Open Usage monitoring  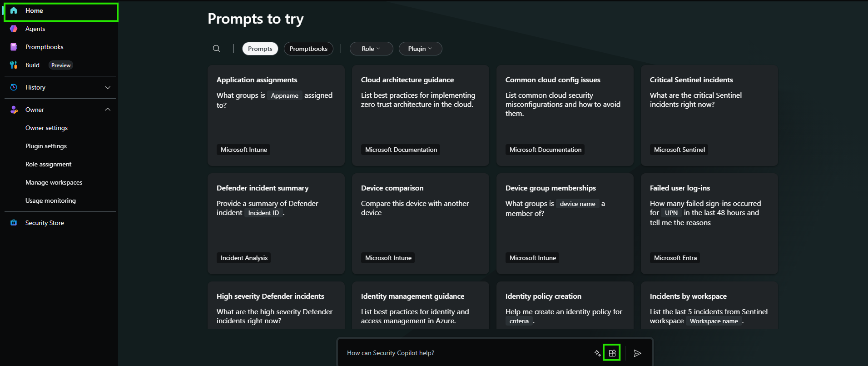coord(50,201)
